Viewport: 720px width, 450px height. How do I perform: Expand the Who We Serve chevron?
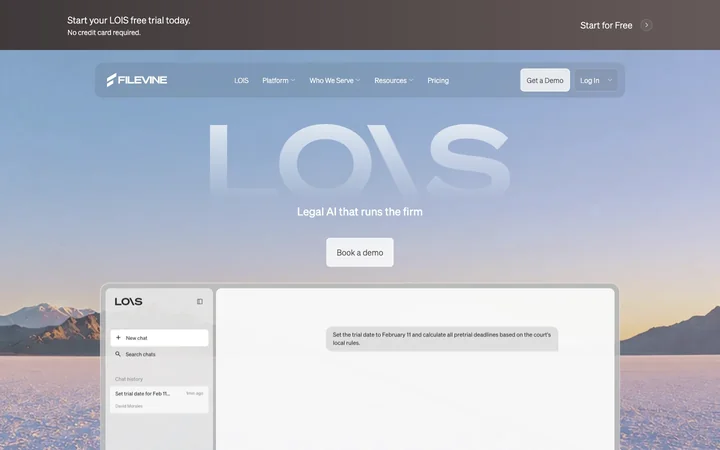pos(358,80)
